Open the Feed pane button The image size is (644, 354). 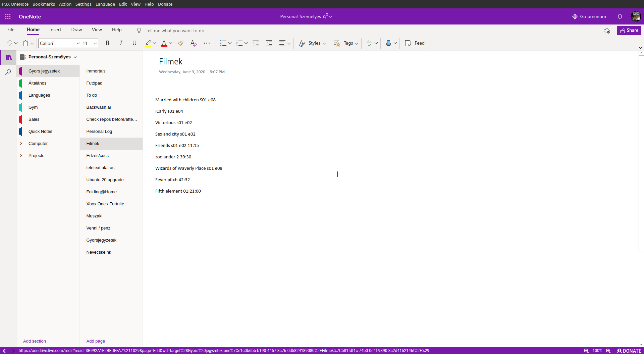pos(415,43)
